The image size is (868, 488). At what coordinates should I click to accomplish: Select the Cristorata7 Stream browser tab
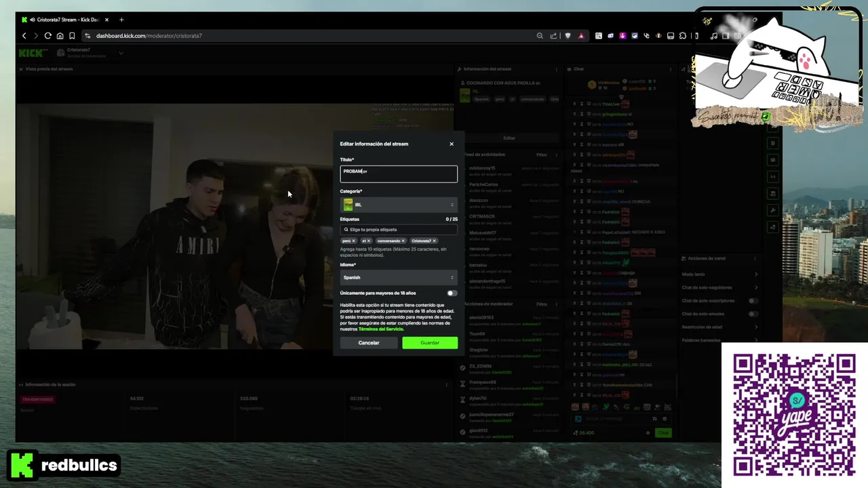[64, 20]
